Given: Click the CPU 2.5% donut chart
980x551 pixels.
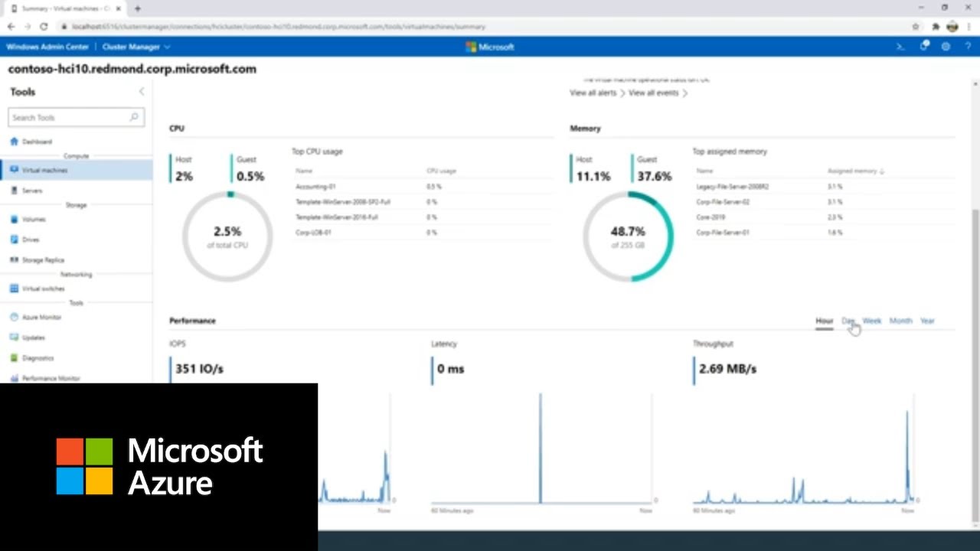Looking at the screenshot, I should (227, 236).
